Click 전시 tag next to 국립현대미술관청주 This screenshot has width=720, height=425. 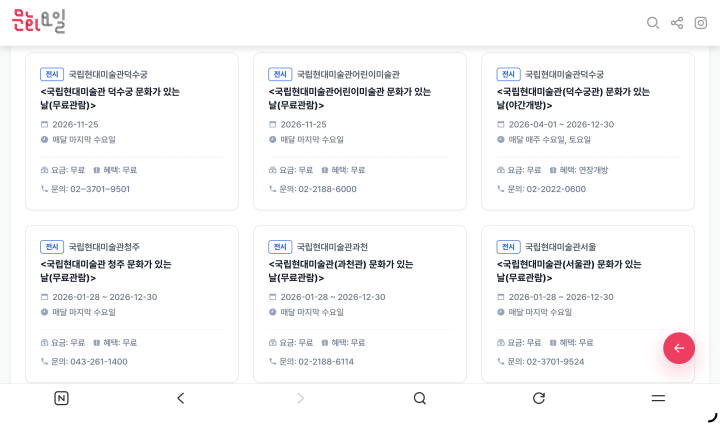point(52,246)
